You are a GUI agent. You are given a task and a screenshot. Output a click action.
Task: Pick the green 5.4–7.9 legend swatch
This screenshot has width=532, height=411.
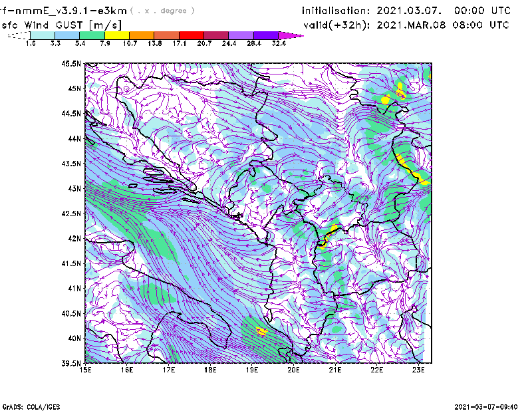click(x=92, y=35)
